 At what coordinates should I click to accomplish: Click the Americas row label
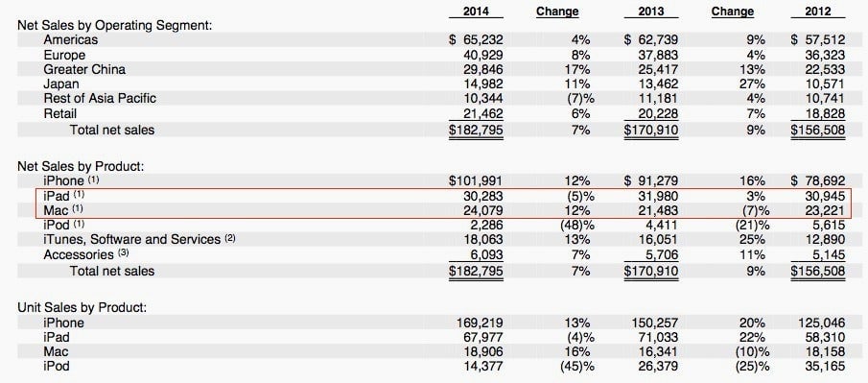coord(71,40)
